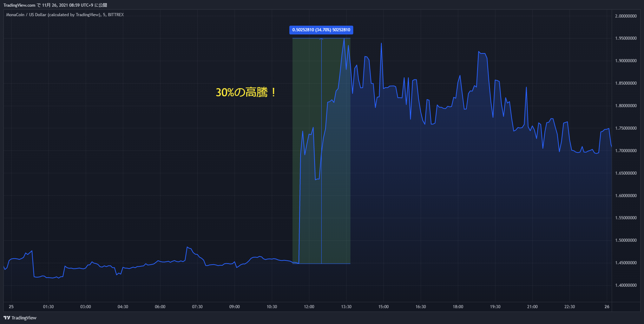644x324 pixels.
Task: Click the 07:30 time axis label
Action: click(x=197, y=307)
